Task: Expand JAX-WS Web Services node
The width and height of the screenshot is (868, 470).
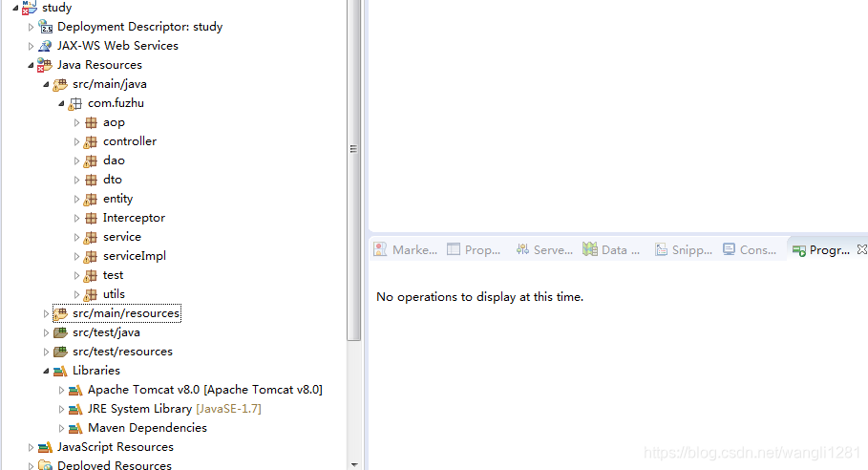Action: click(31, 46)
